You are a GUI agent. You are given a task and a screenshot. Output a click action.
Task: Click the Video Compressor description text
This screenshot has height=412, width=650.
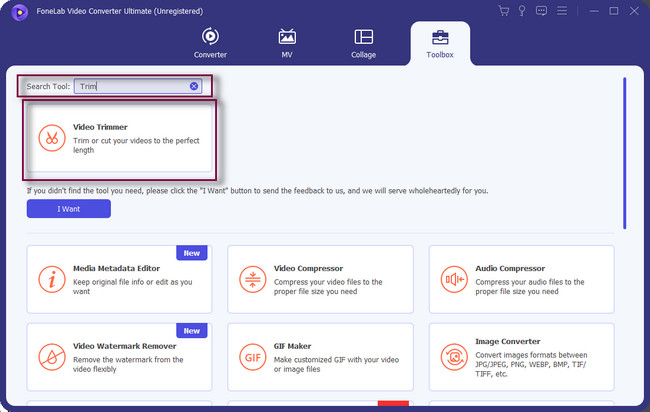click(328, 286)
